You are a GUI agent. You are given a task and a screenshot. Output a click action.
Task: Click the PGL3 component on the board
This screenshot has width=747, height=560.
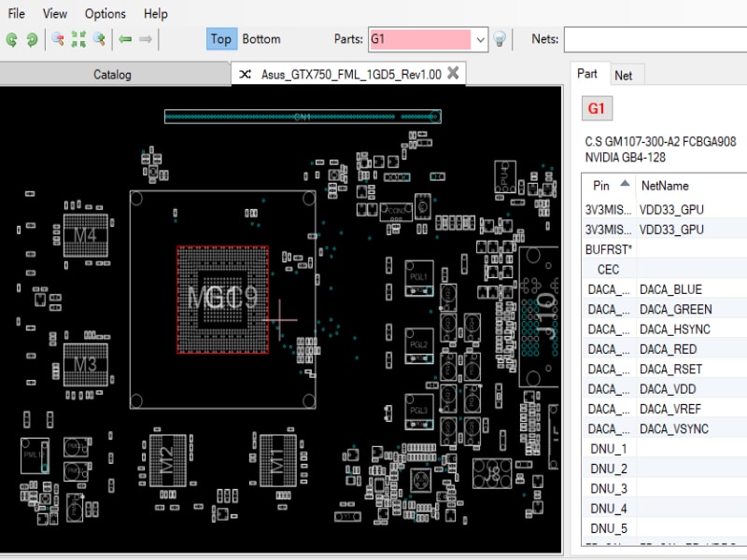[419, 412]
